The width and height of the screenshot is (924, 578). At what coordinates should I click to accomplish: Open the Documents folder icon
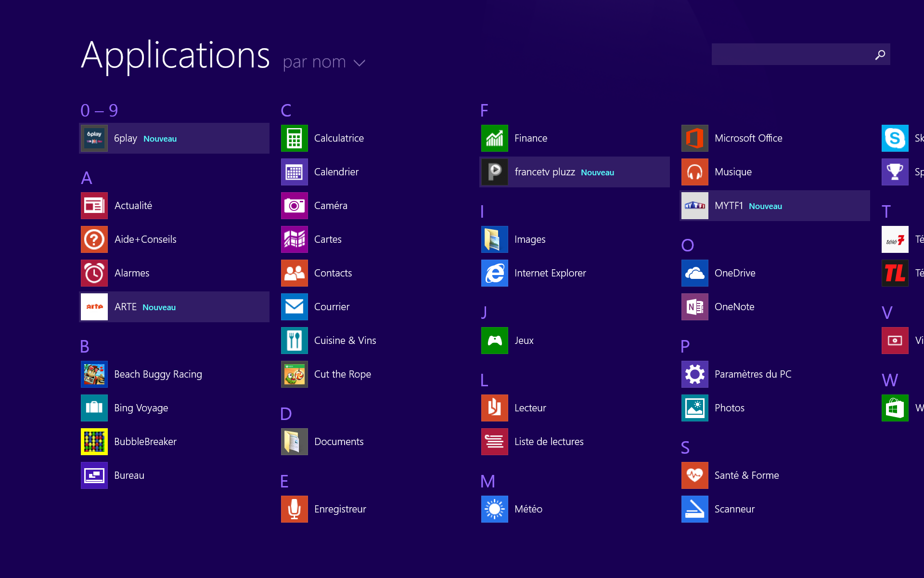(295, 442)
